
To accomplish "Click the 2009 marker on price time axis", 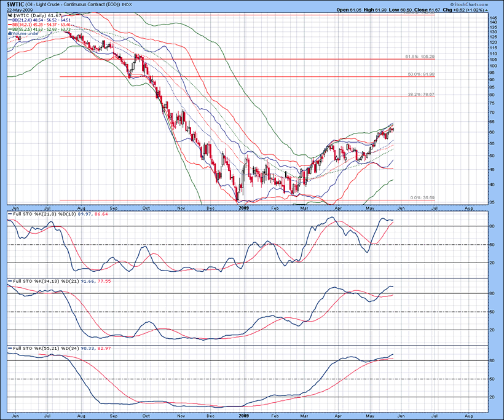I will click(245, 208).
